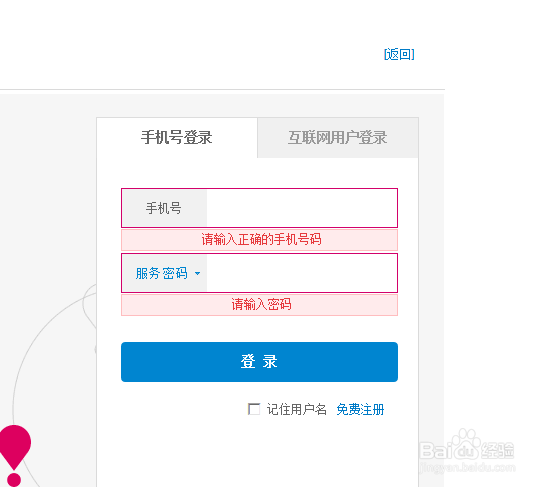547x487 pixels.
Task: Tick the 记住用户名 checkbox
Action: click(254, 409)
